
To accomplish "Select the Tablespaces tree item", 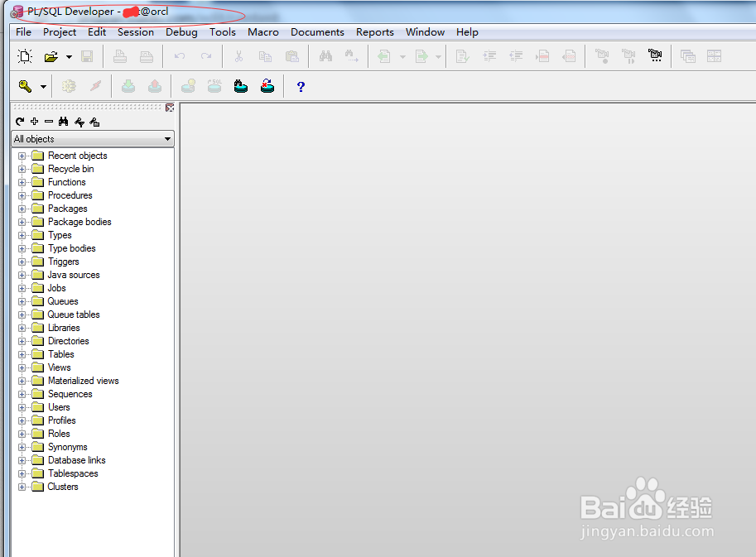I will (73, 473).
